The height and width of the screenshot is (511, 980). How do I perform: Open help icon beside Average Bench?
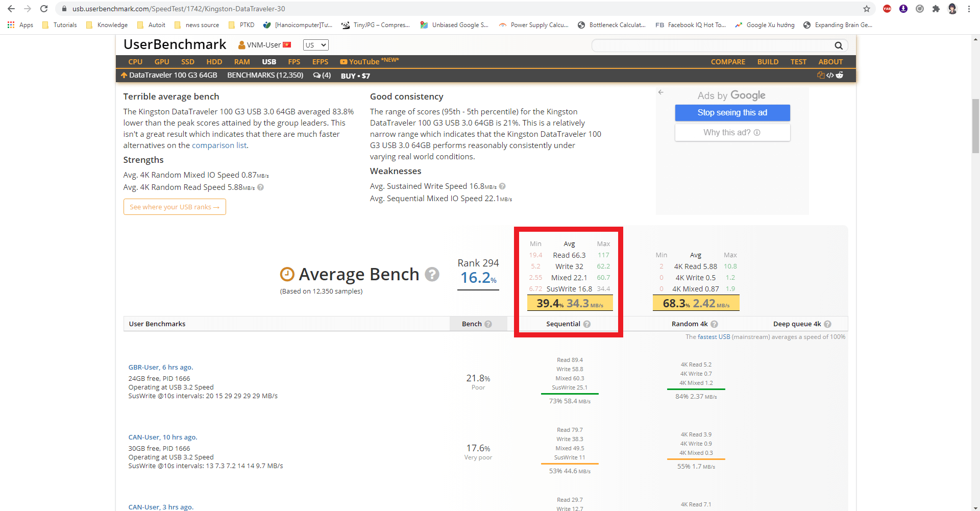click(432, 275)
